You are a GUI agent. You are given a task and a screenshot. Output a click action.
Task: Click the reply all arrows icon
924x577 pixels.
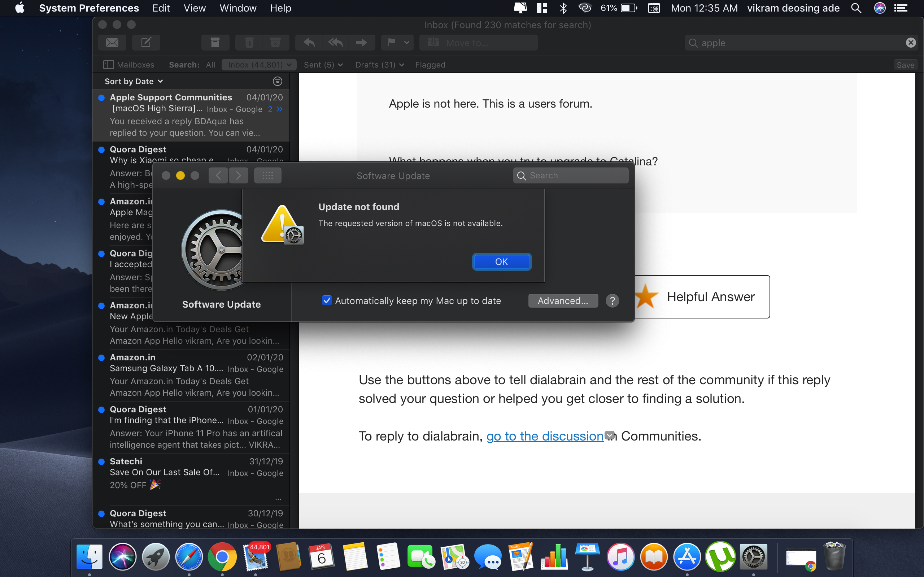click(335, 42)
